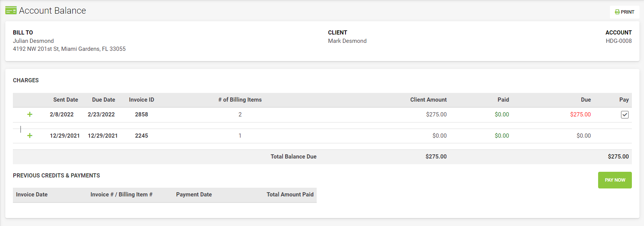
Task: Click the PRINT button
Action: click(x=624, y=12)
